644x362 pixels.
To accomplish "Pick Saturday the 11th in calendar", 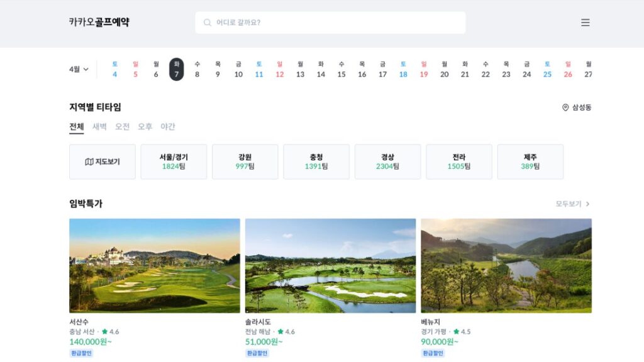I will pos(258,69).
